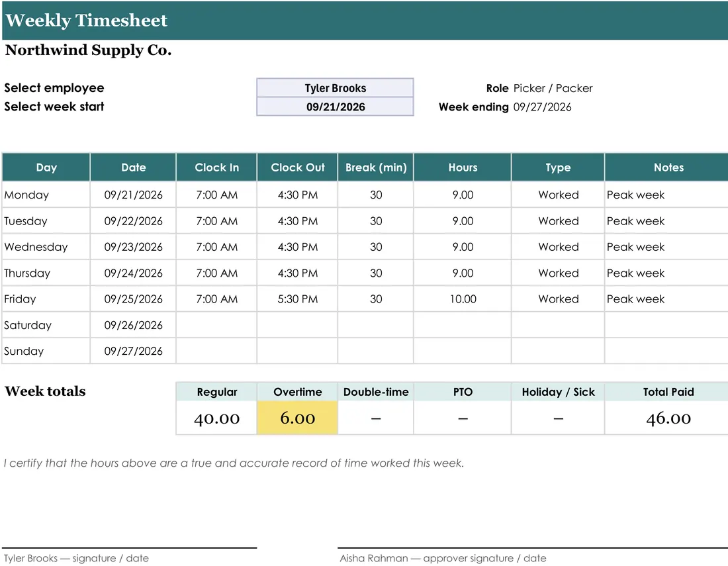The height and width of the screenshot is (566, 728).
Task: Select the Saturday day cell
Action: tap(46, 324)
